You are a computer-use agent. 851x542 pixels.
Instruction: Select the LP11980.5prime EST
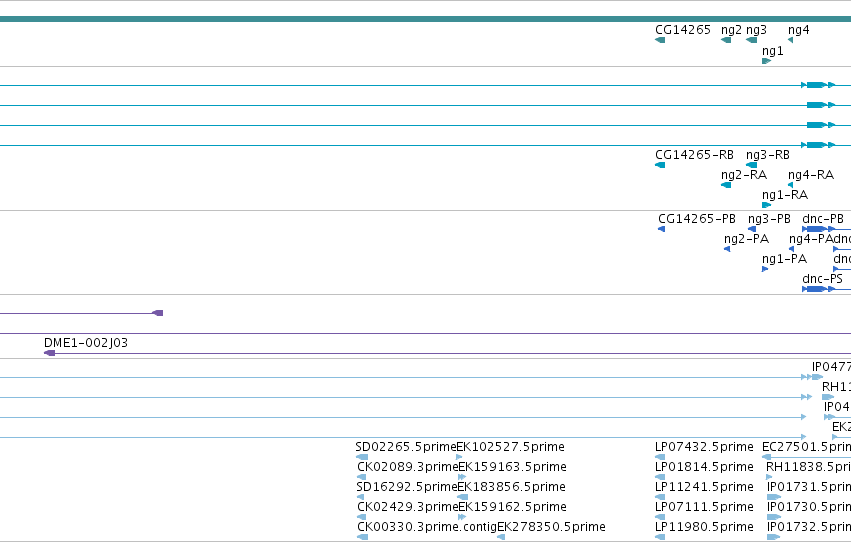click(x=660, y=537)
